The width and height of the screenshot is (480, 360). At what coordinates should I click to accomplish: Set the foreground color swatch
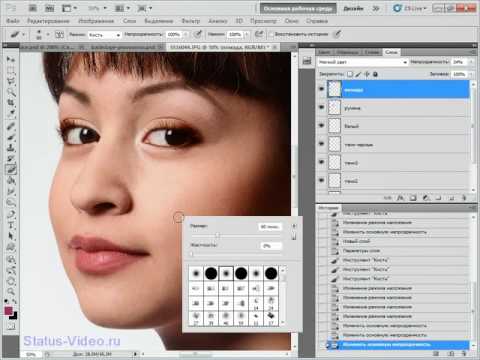[8, 311]
